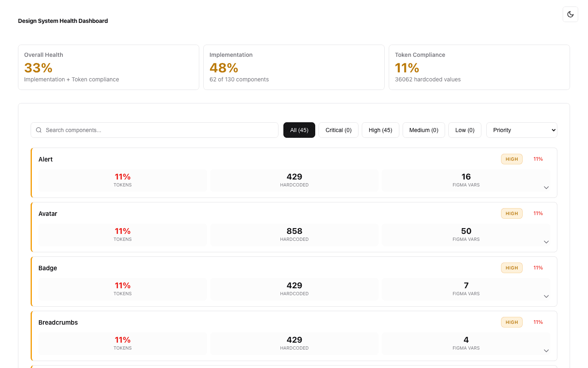This screenshot has height=368, width=588.
Task: Filter by Low (0)
Action: point(465,130)
